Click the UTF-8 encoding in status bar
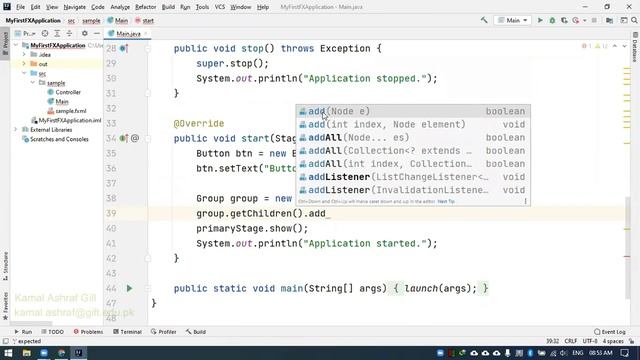This screenshot has width=640, height=360. pyautogui.click(x=590, y=341)
